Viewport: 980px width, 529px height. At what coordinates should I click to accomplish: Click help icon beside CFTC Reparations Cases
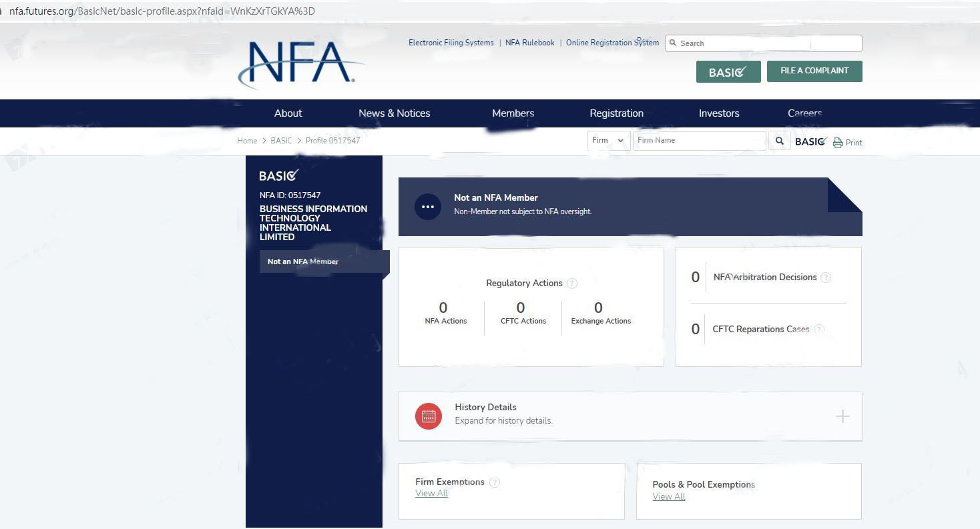point(819,330)
